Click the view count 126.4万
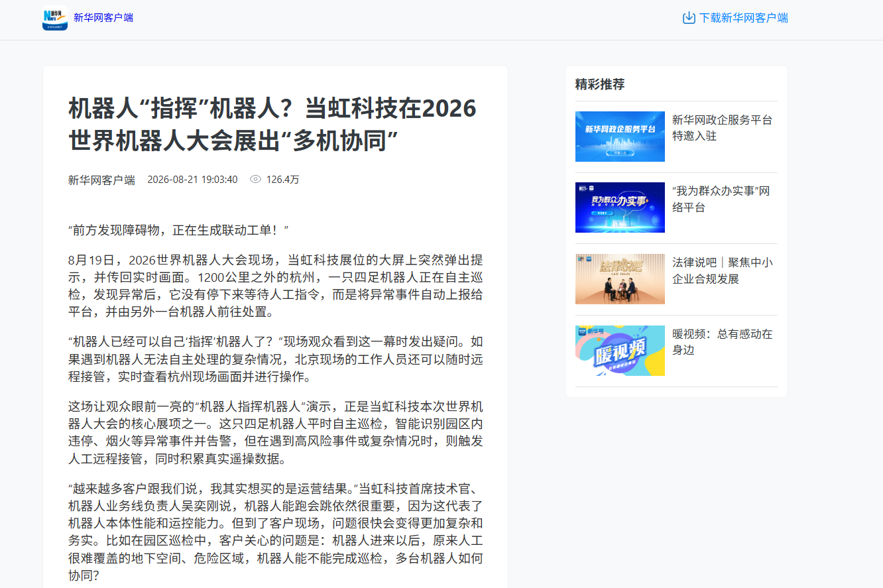Viewport: 883px width, 588px height. 283,180
